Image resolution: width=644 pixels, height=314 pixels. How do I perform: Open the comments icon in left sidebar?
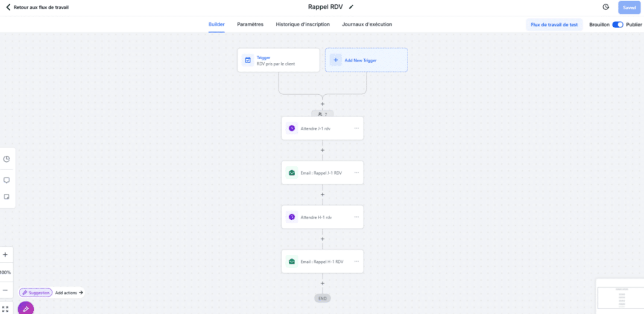click(x=6, y=180)
